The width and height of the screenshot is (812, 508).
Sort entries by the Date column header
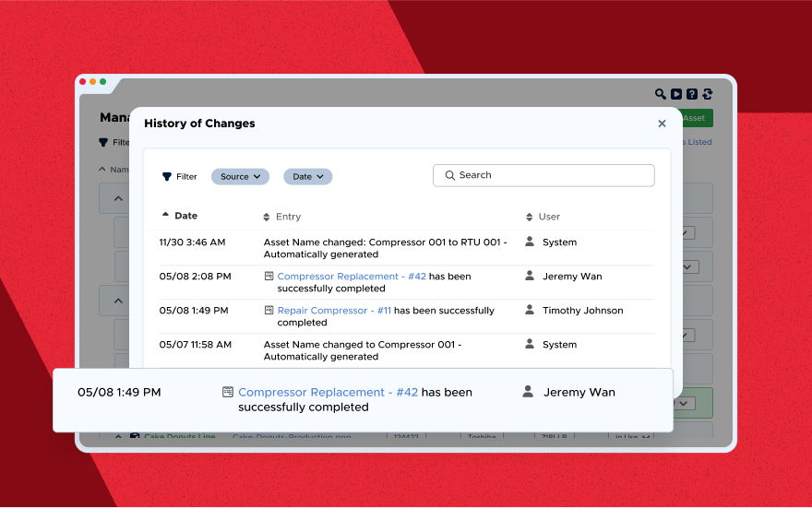pos(185,216)
